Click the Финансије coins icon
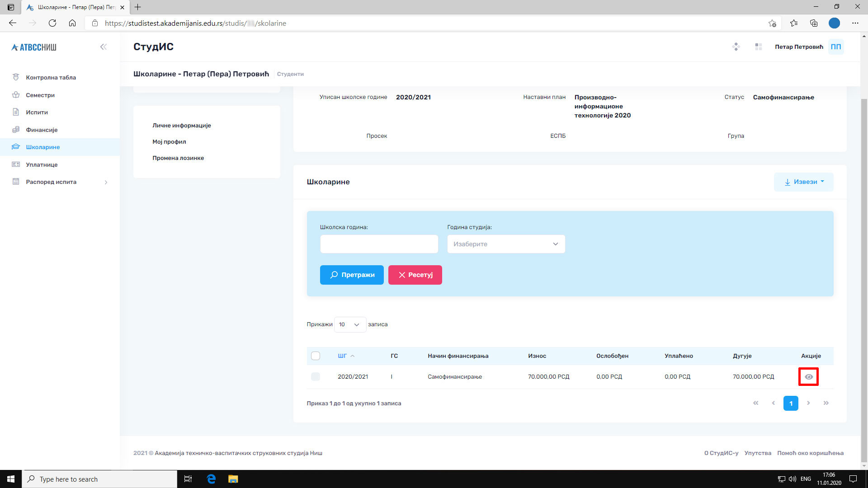 16,130
